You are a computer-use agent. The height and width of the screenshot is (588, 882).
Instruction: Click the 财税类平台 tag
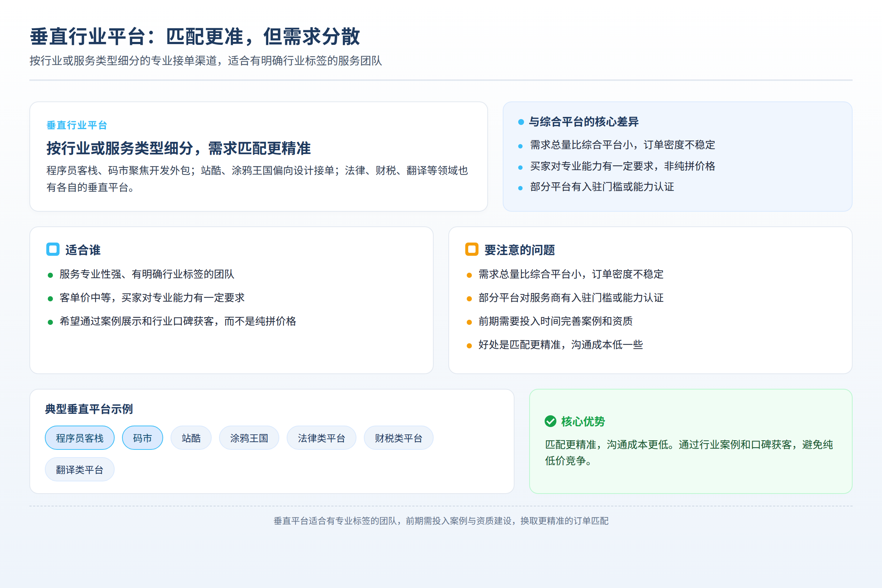pos(399,438)
